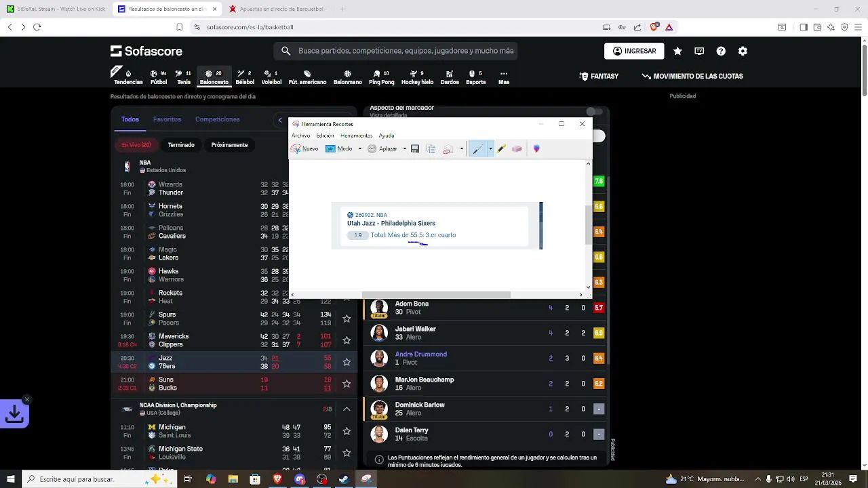This screenshot has width=868, height=488.
Task: Open Sofascore settings gear icon
Action: 743,51
